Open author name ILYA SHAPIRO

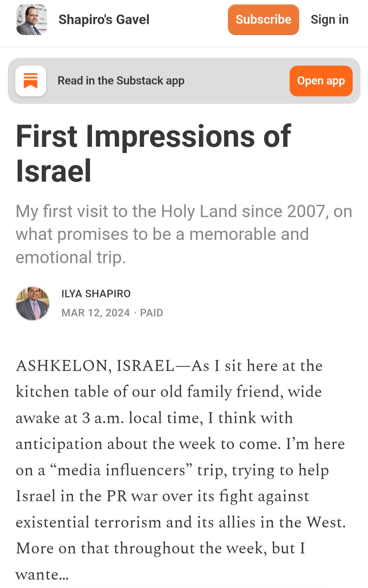point(96,294)
